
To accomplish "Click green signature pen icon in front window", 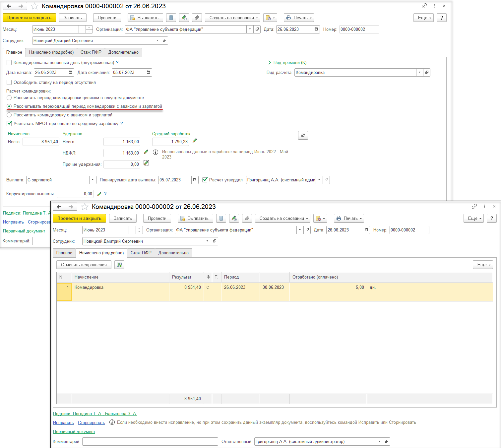I will 234,218.
